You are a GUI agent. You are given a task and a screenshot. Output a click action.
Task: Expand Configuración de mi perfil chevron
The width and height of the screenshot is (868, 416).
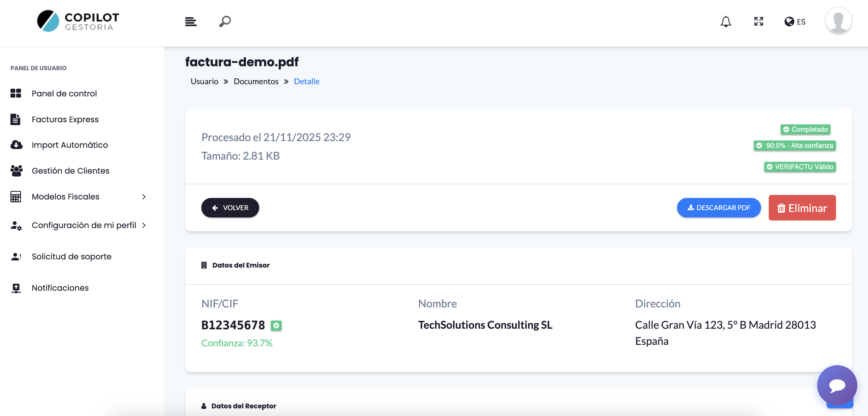pos(144,225)
